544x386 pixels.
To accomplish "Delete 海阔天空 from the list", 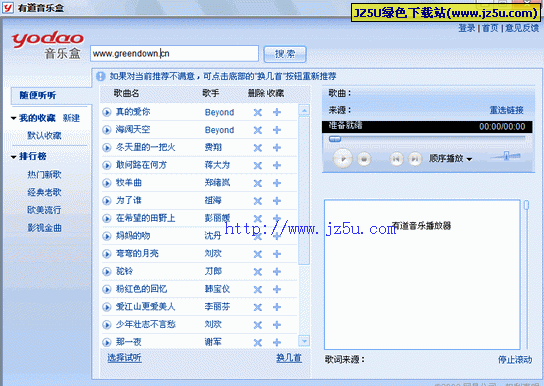I will [x=257, y=130].
